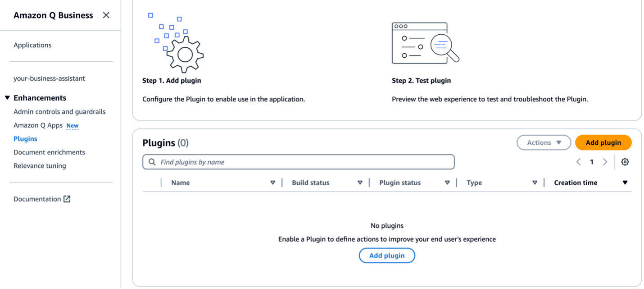Select Document enrichments in the sidebar

pos(49,152)
